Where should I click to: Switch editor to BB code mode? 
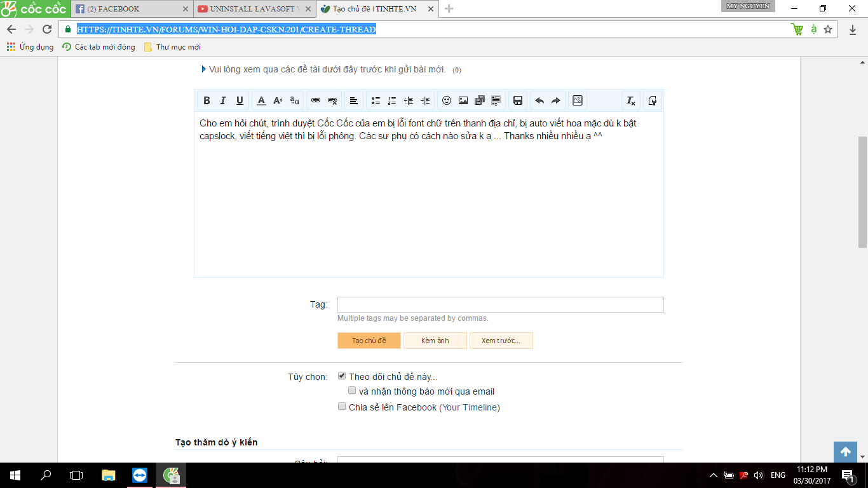pos(653,100)
